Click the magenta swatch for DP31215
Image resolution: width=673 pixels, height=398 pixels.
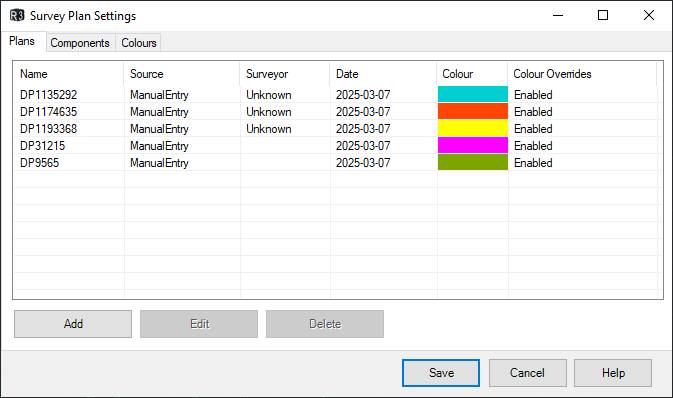coord(473,146)
